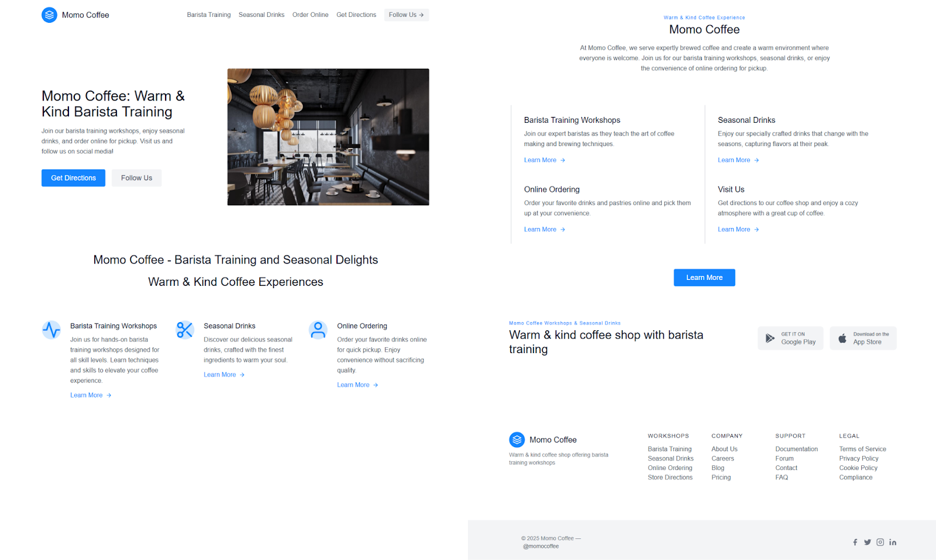Follow Learn More under specially crafted drinks card
This screenshot has height=560, width=936.
(738, 160)
